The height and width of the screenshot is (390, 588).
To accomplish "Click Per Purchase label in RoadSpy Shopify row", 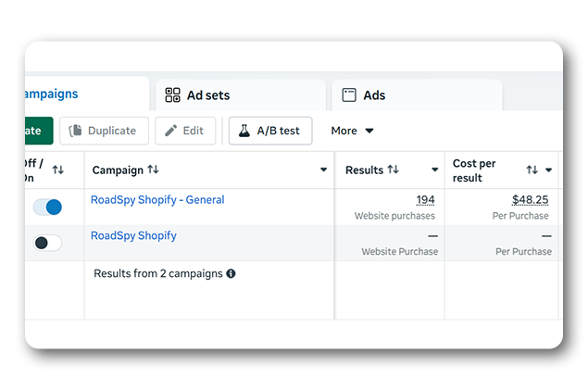I will click(x=523, y=252).
